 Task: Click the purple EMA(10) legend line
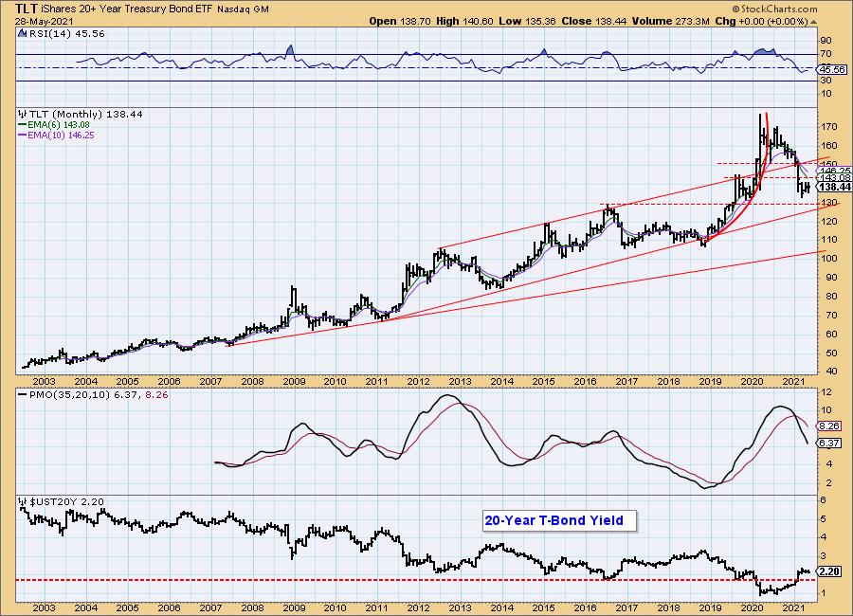tap(23, 135)
